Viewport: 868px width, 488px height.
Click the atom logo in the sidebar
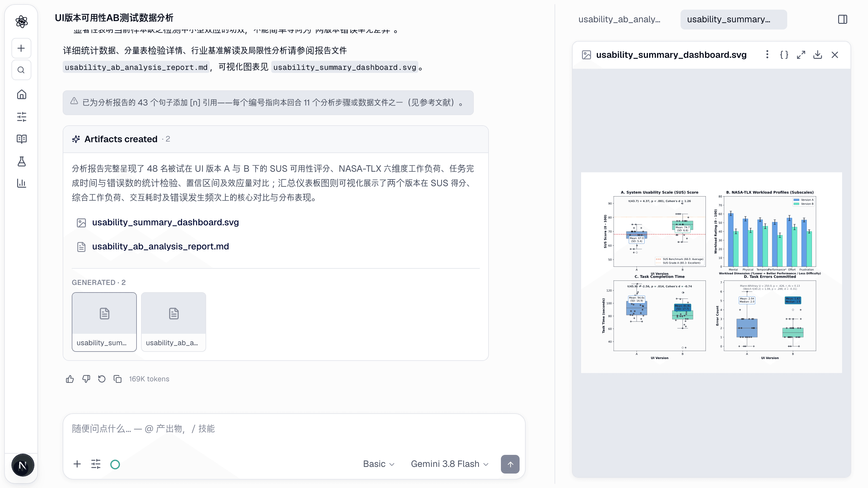pyautogui.click(x=22, y=22)
